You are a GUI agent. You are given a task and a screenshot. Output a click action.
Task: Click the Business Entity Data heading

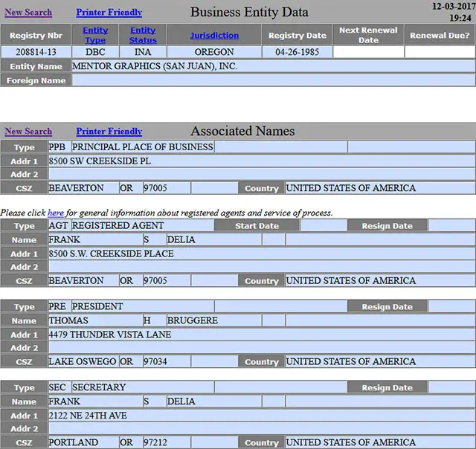249,12
